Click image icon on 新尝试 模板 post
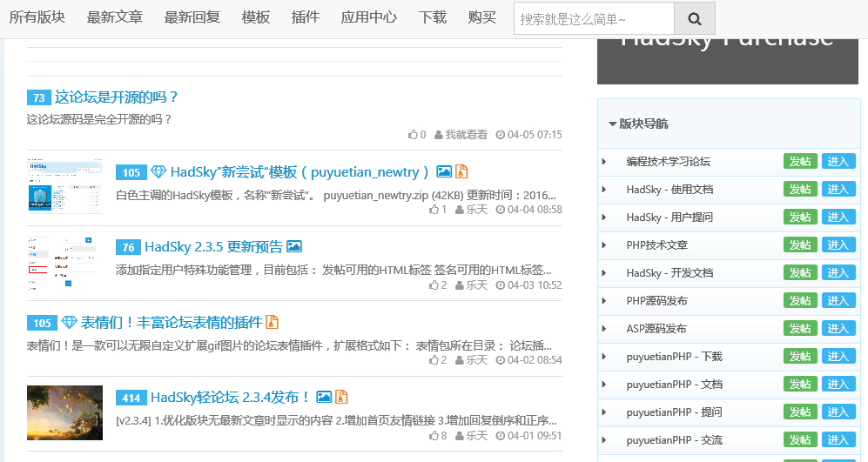The height and width of the screenshot is (462, 868). tap(444, 172)
